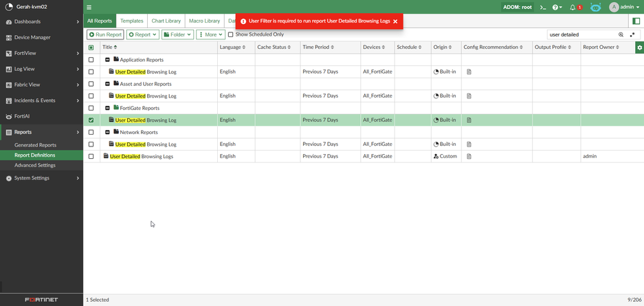Click the Run Report button
Image resolution: width=644 pixels, height=306 pixels.
click(x=105, y=34)
